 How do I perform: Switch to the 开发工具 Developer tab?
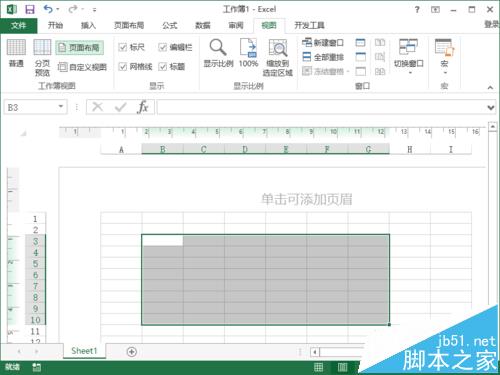click(x=309, y=25)
